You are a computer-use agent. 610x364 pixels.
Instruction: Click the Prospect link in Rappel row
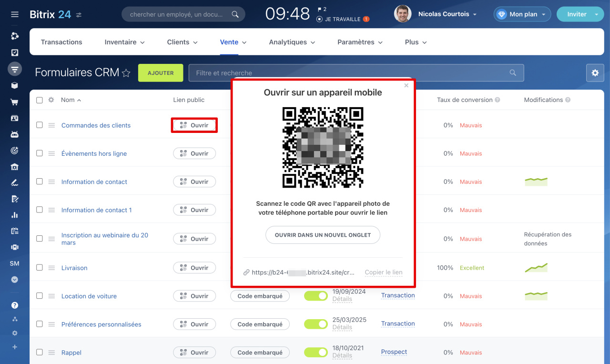click(x=394, y=352)
